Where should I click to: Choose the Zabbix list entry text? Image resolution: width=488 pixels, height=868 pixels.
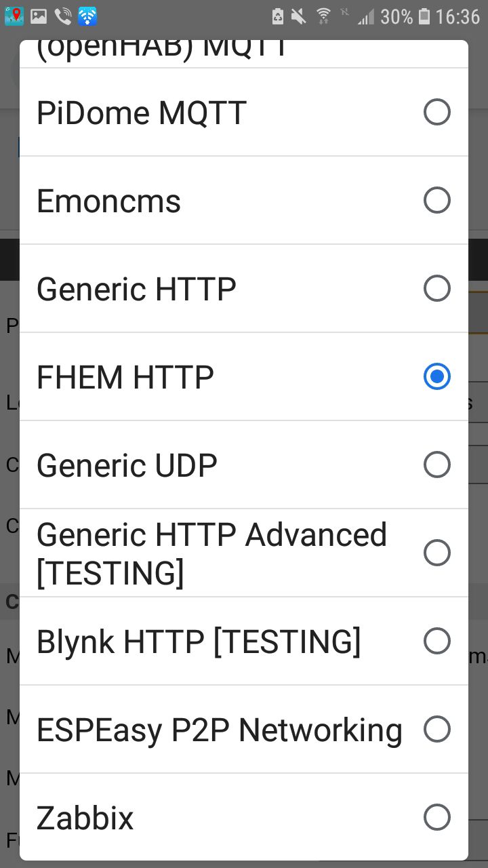(x=85, y=818)
